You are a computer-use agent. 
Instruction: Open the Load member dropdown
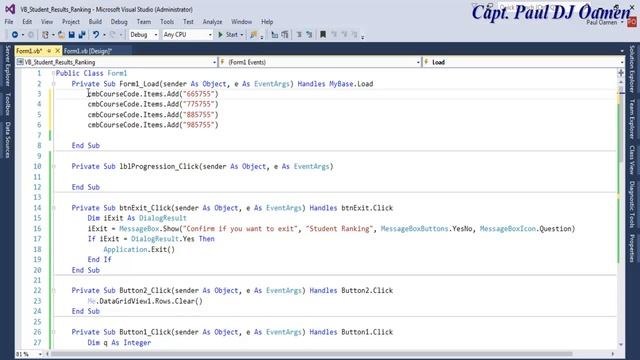523,62
